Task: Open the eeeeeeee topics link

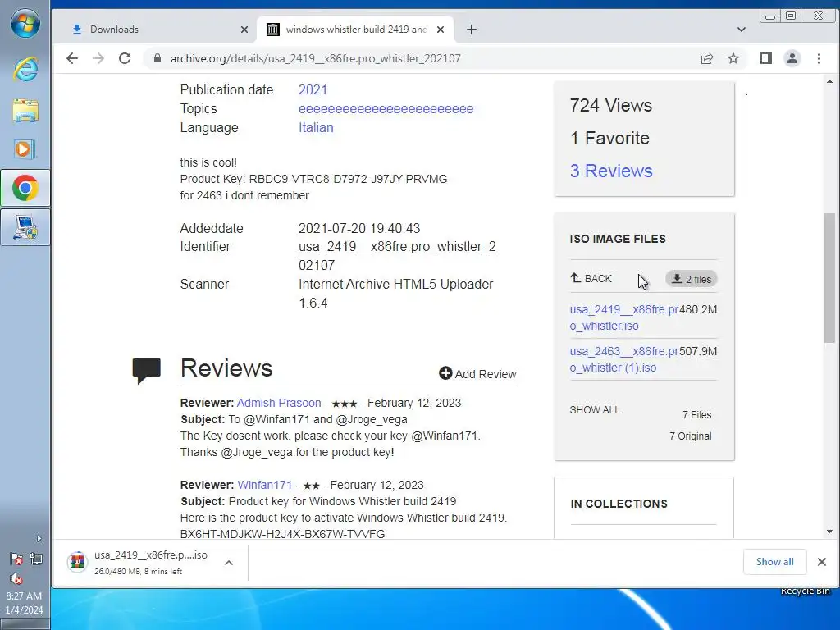Action: tap(386, 109)
